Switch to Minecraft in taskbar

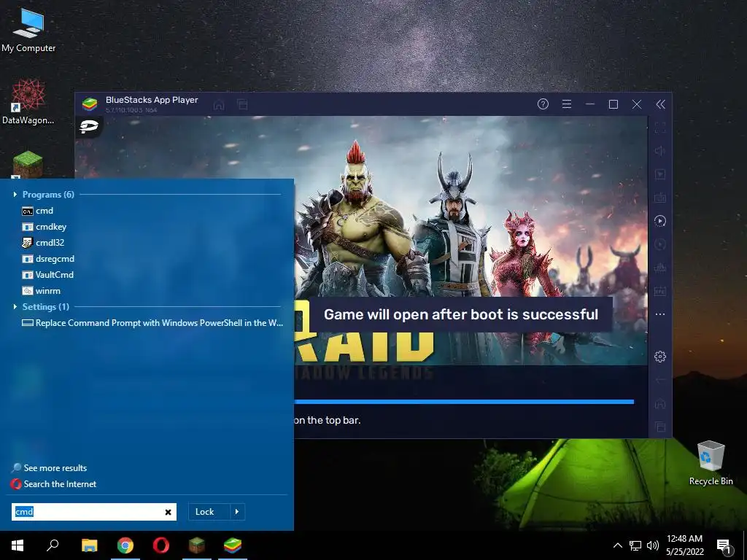click(197, 545)
